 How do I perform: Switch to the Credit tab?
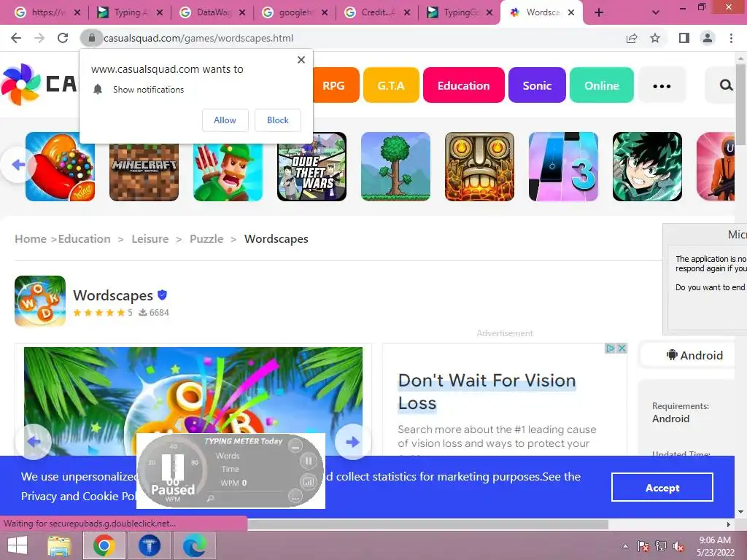point(376,12)
